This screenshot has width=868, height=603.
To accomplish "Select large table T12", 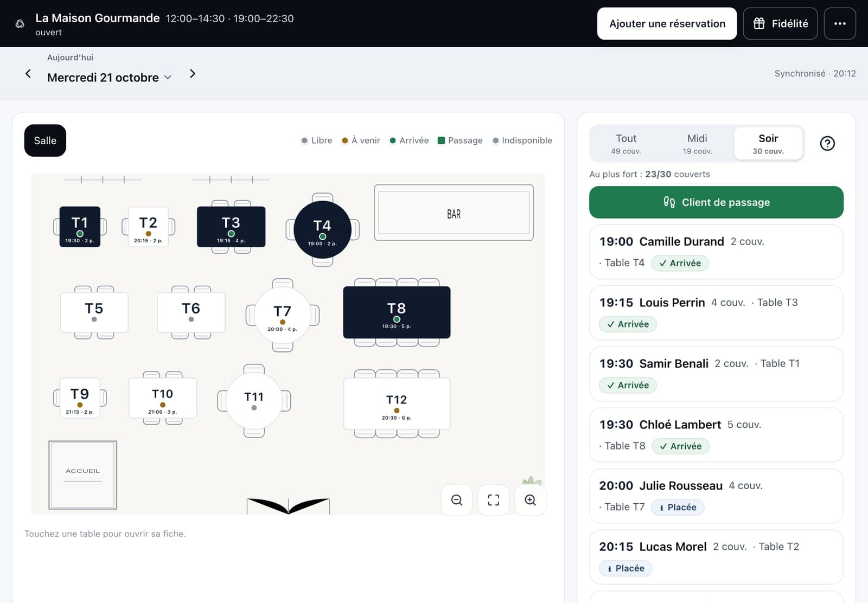I will [397, 404].
